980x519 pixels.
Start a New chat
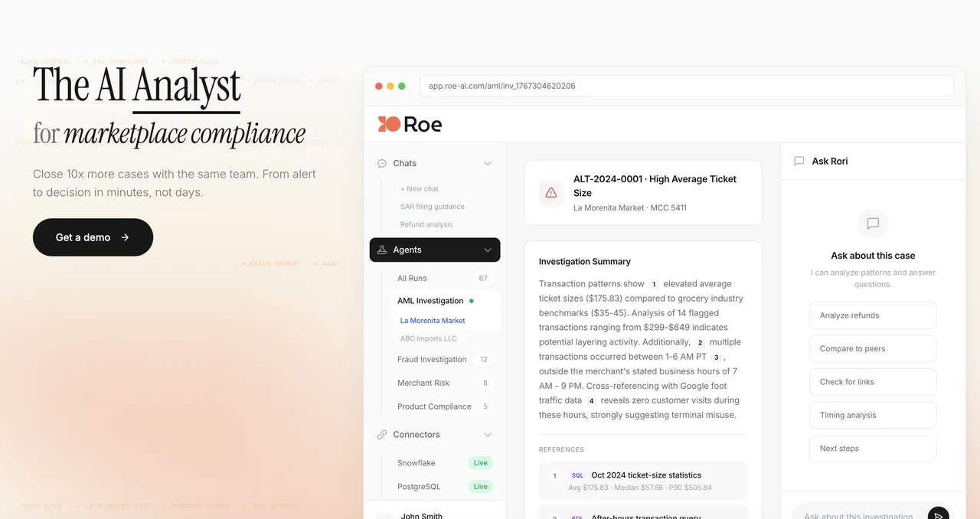tap(420, 188)
